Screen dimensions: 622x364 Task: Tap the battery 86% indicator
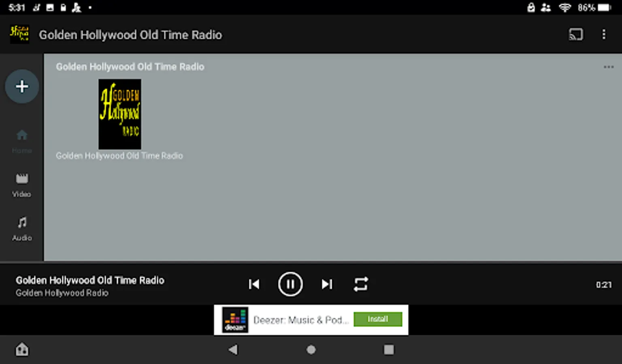point(594,8)
